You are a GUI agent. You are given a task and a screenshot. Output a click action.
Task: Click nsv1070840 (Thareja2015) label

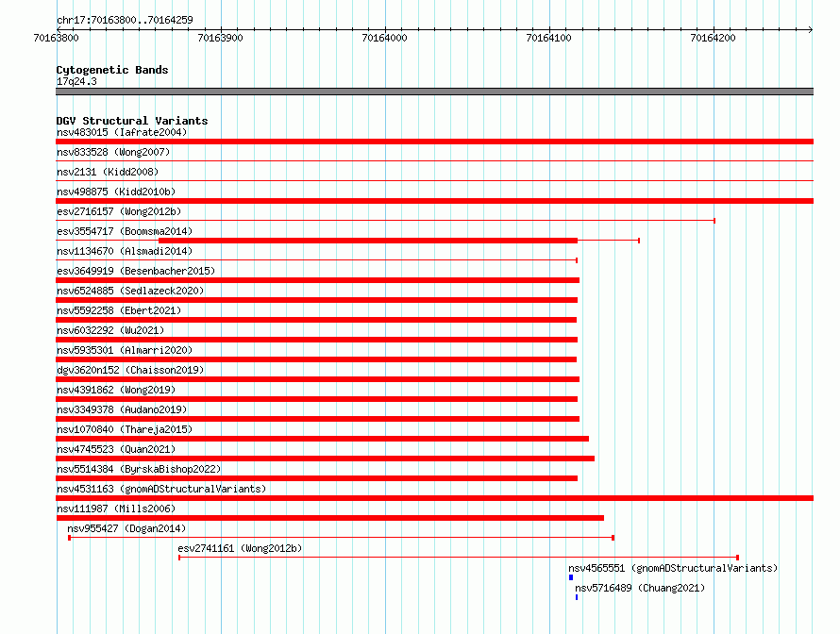click(x=125, y=429)
